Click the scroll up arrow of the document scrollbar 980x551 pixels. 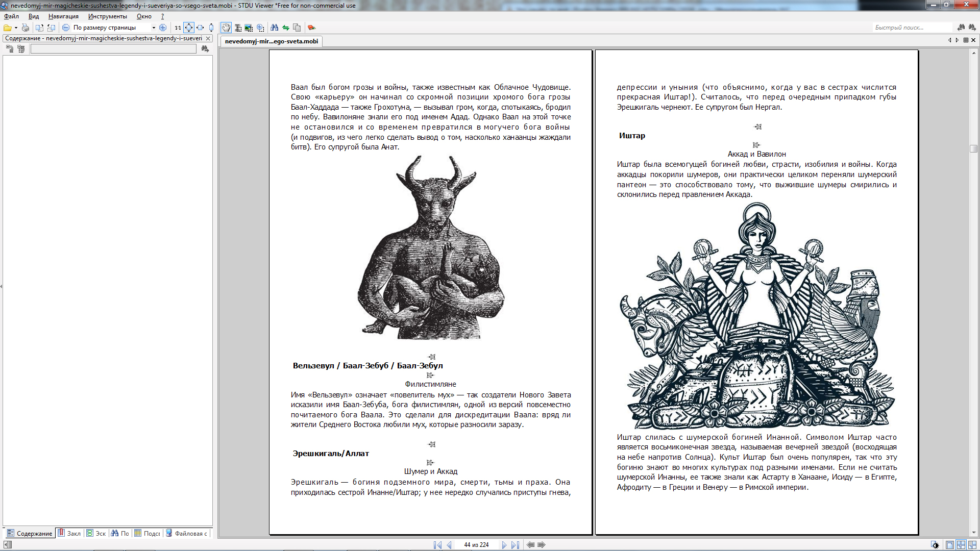(974, 53)
